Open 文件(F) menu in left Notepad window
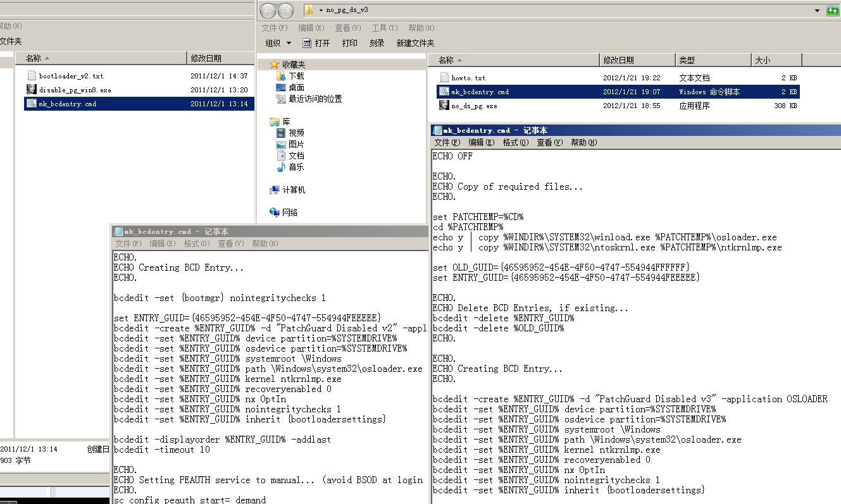Screen dimensions: 841x504 point(128,243)
